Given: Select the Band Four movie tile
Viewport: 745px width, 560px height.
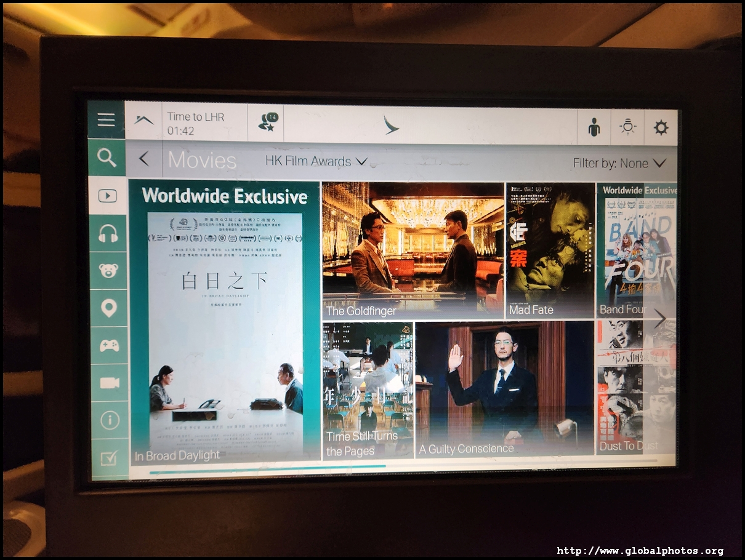Looking at the screenshot, I should click(x=636, y=250).
